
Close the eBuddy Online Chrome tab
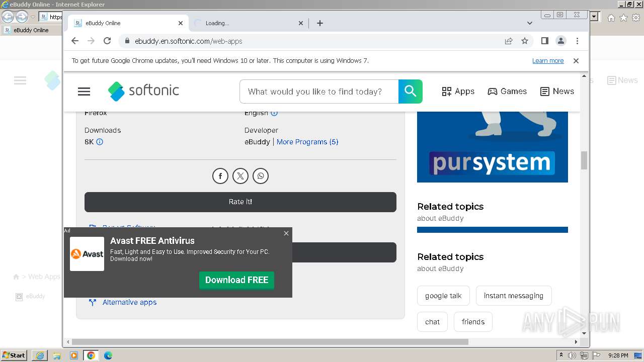(x=181, y=23)
